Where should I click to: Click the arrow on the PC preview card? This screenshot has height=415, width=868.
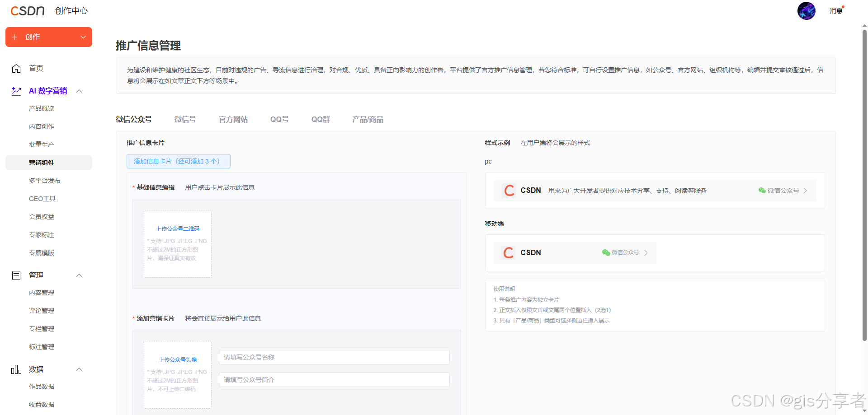click(805, 191)
